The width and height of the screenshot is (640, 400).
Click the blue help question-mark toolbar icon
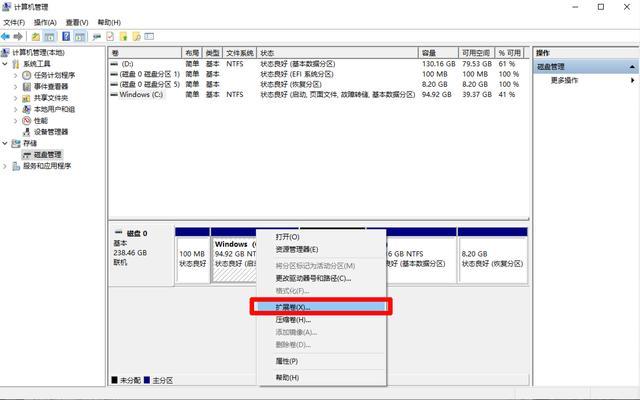[x=65, y=36]
